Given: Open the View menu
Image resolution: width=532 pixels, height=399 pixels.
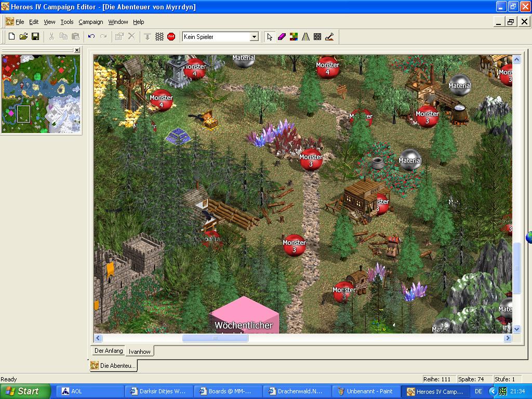Looking at the screenshot, I should coord(49,22).
